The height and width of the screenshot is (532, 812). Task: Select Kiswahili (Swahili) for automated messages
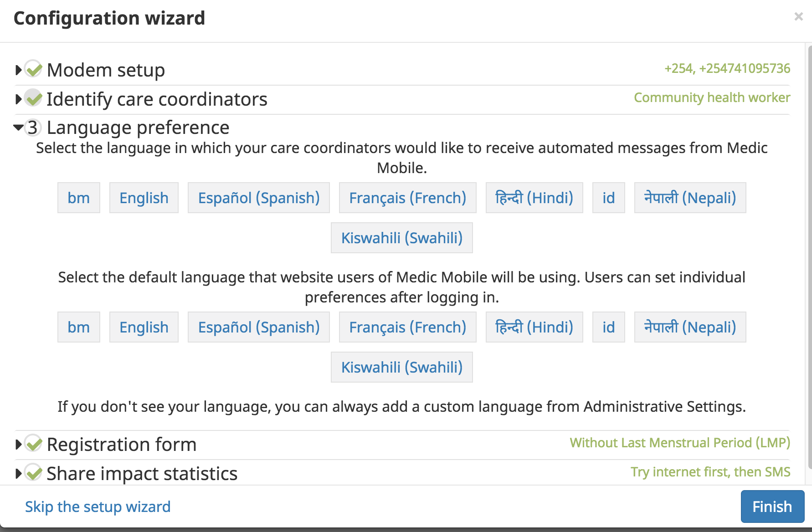pos(401,237)
